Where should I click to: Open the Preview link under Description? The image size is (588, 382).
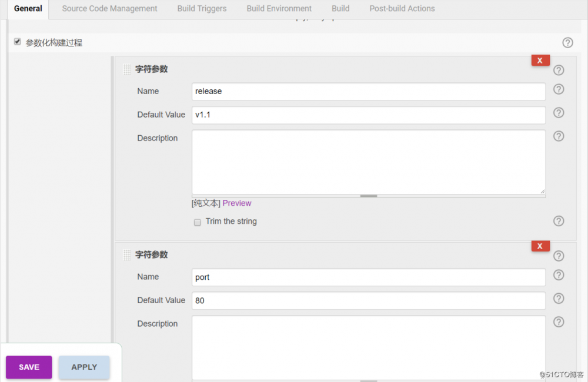pos(237,203)
